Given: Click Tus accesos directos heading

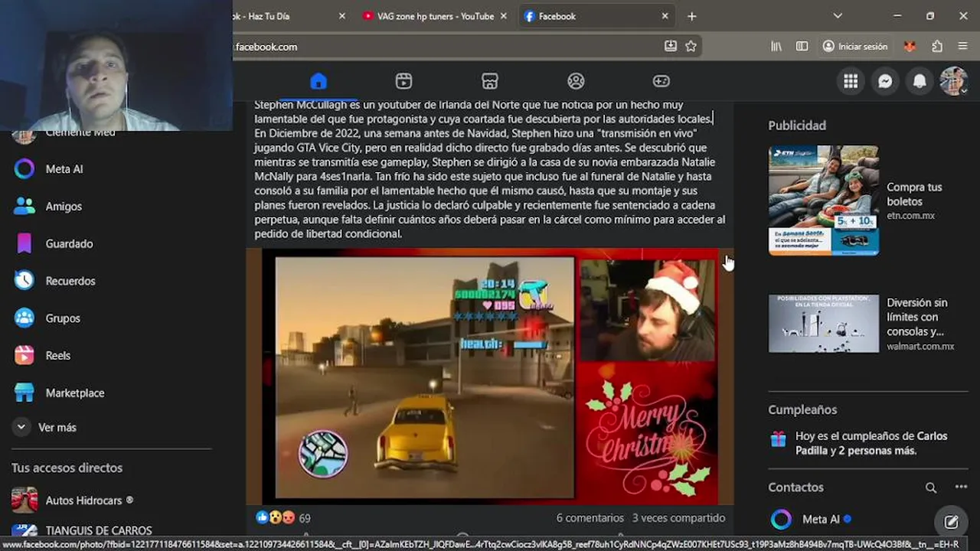Looking at the screenshot, I should (67, 468).
